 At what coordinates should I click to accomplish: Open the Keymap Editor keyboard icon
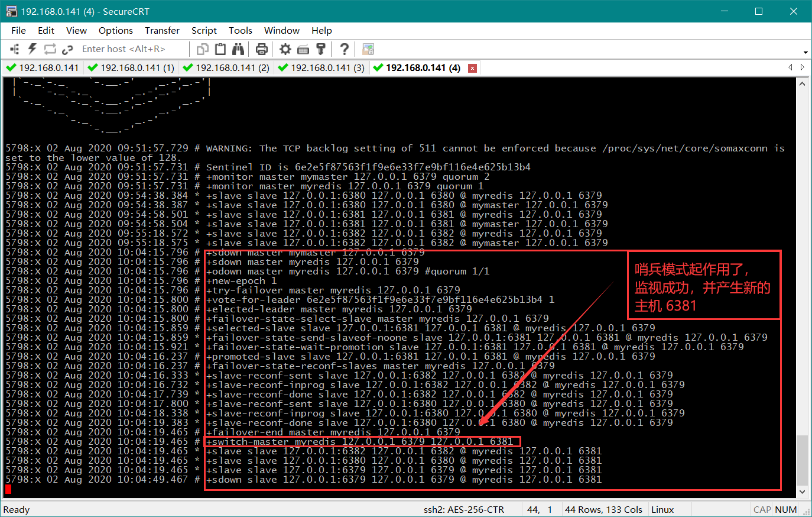[x=303, y=49]
